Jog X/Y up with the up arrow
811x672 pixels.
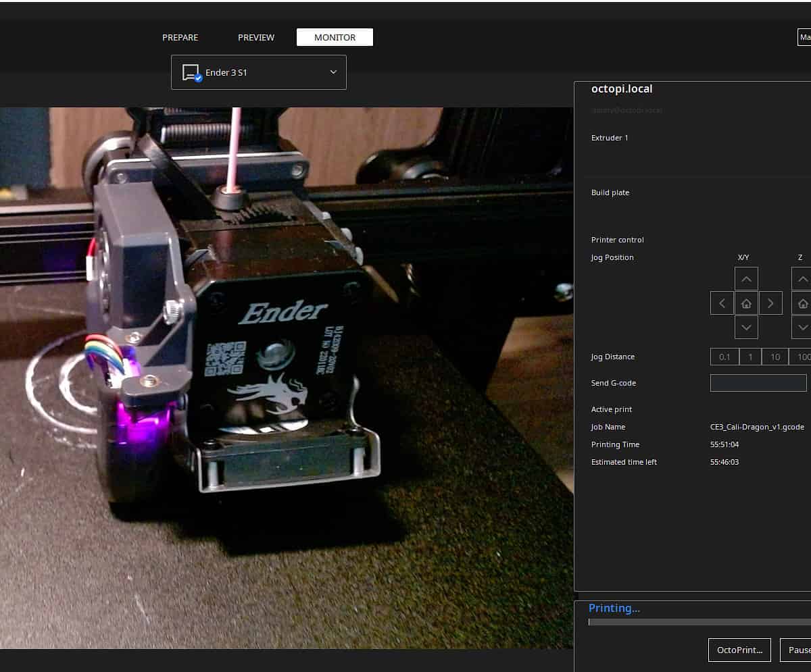tap(746, 279)
